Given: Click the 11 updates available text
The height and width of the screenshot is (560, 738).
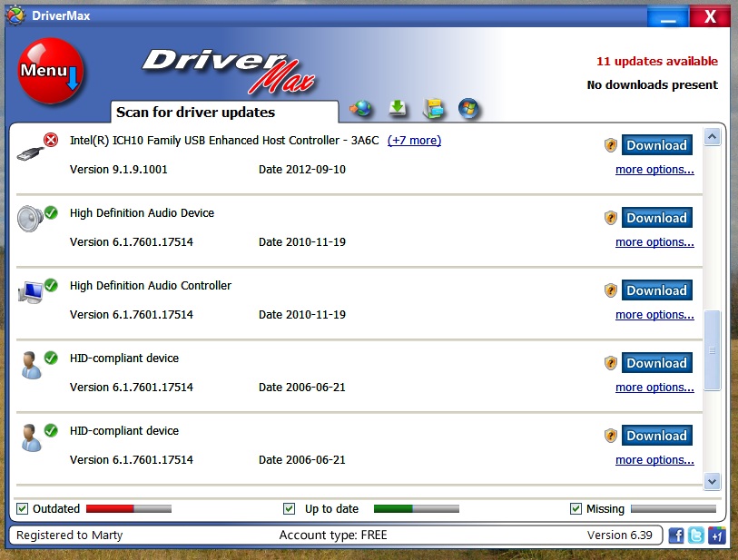Looking at the screenshot, I should [657, 61].
